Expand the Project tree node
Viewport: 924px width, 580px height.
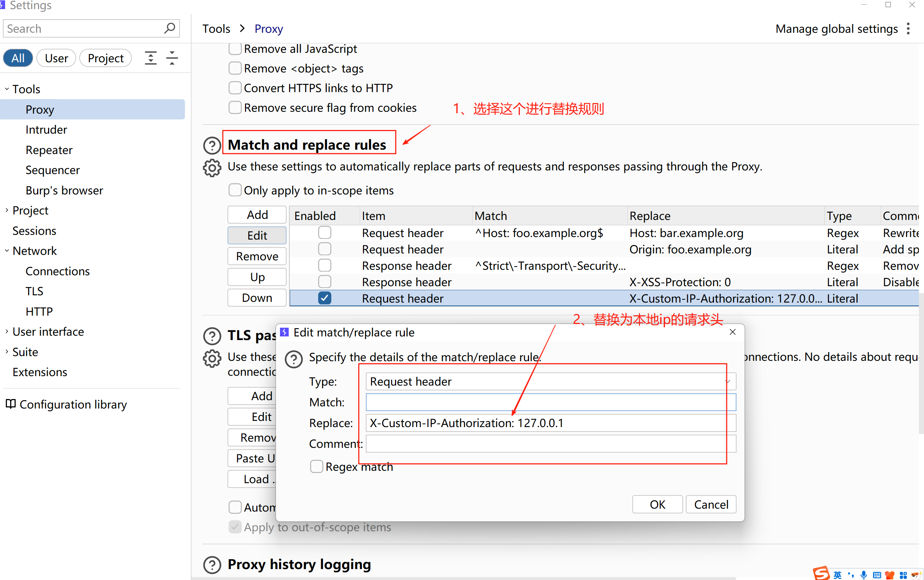(7, 210)
